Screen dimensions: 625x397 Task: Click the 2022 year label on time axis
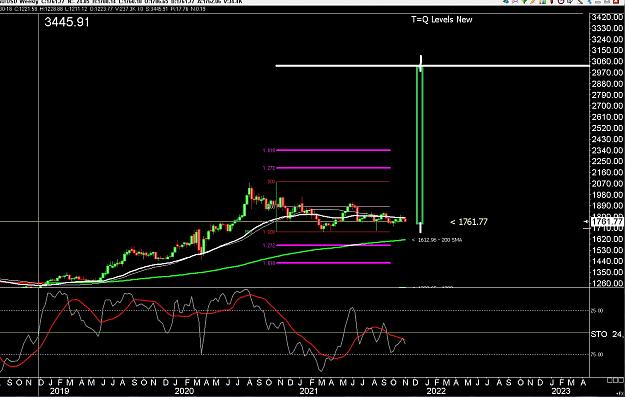tap(436, 391)
